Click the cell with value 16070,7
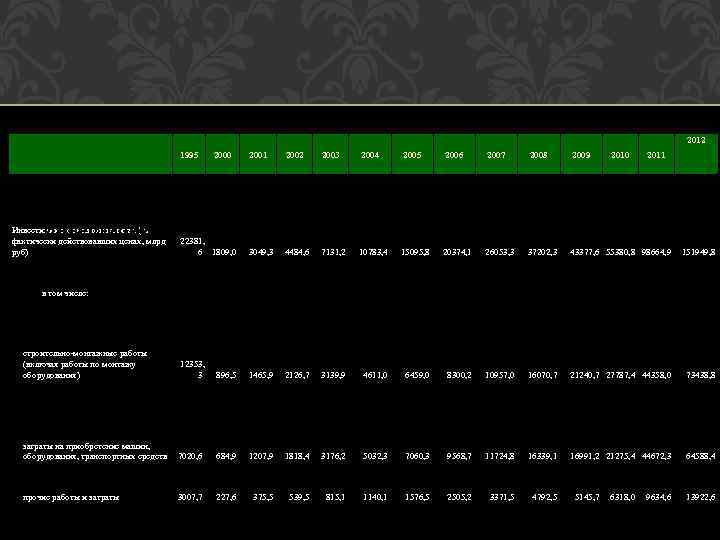The image size is (720, 540). pyautogui.click(x=542, y=375)
